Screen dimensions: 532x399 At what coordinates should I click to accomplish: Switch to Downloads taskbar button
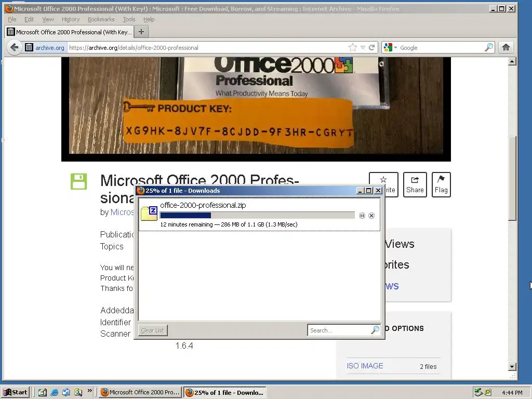click(x=224, y=392)
